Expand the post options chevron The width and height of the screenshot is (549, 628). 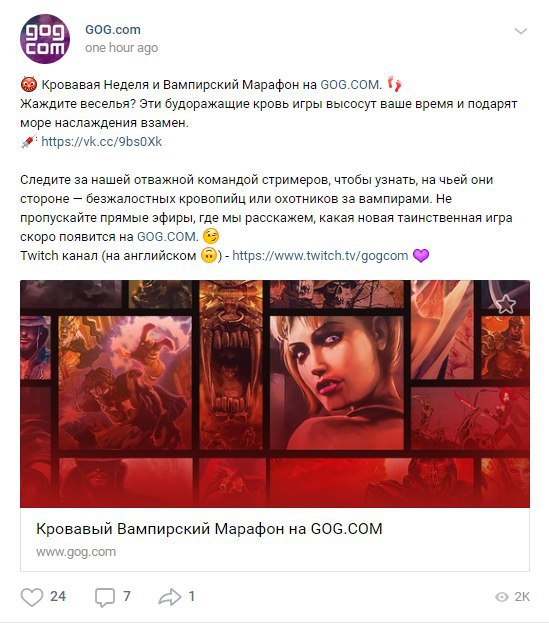[x=521, y=31]
